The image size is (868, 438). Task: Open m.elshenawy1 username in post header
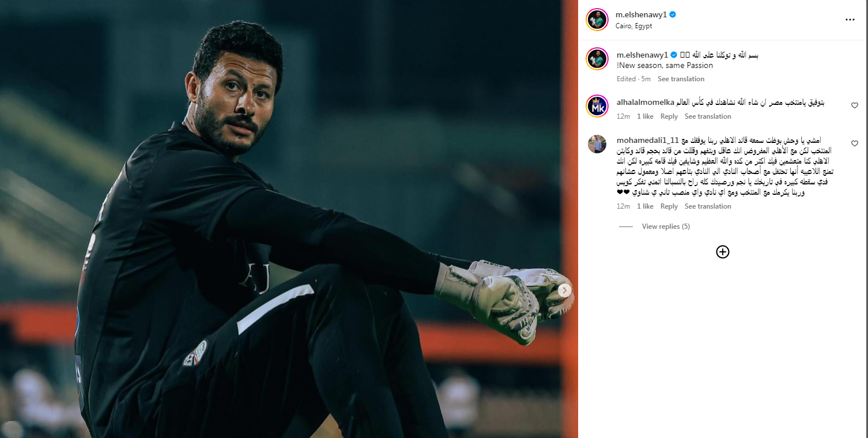(641, 14)
